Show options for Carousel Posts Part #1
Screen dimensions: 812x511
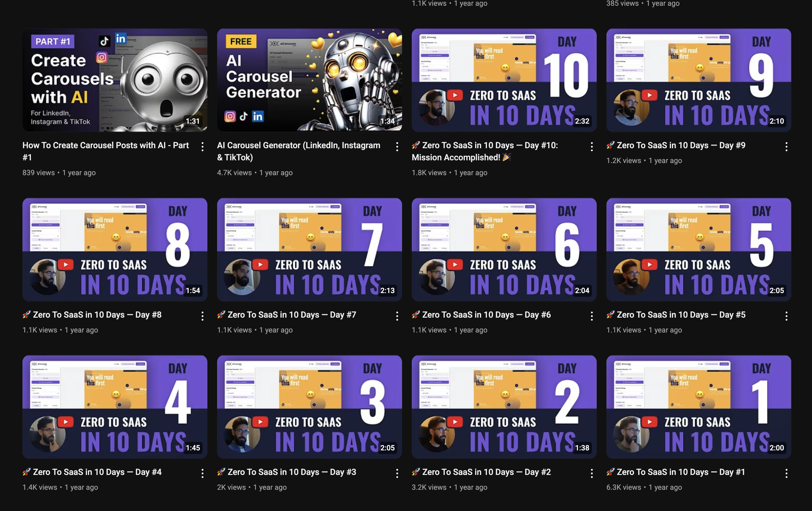[202, 147]
